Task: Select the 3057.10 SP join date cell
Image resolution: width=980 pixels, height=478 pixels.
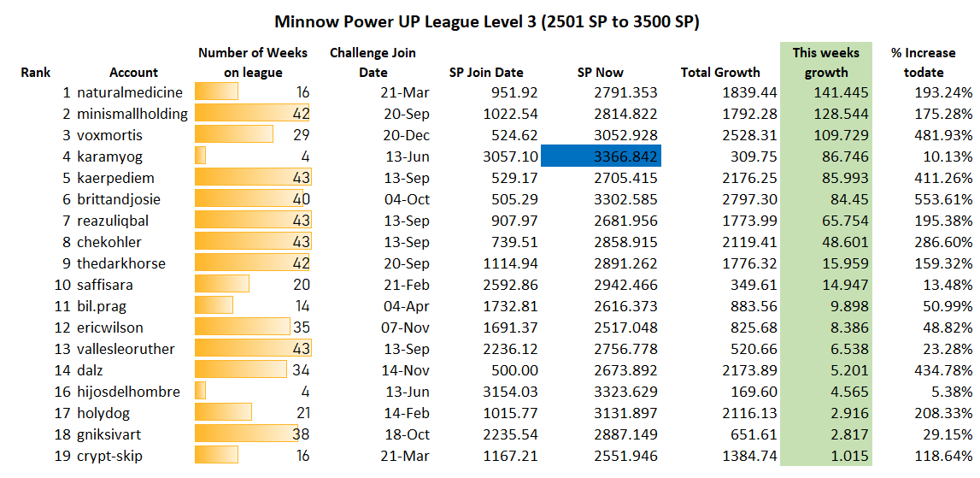Action: pyautogui.click(x=511, y=157)
